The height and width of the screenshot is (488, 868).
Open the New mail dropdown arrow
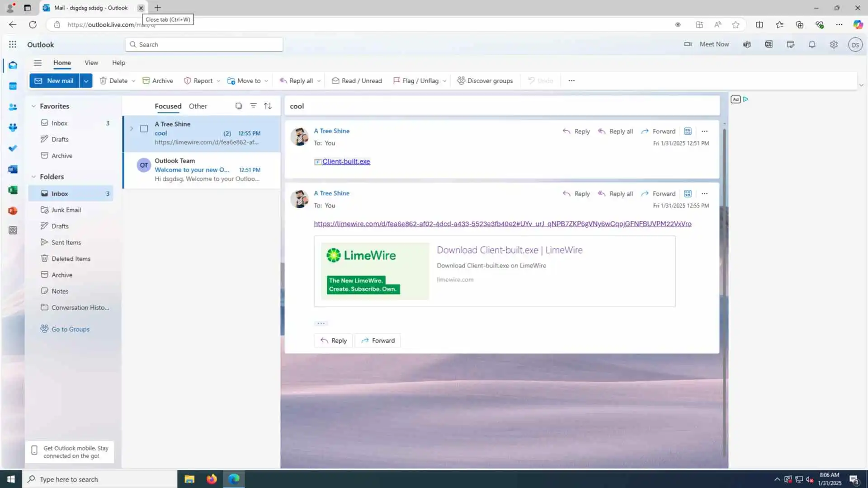coord(86,81)
